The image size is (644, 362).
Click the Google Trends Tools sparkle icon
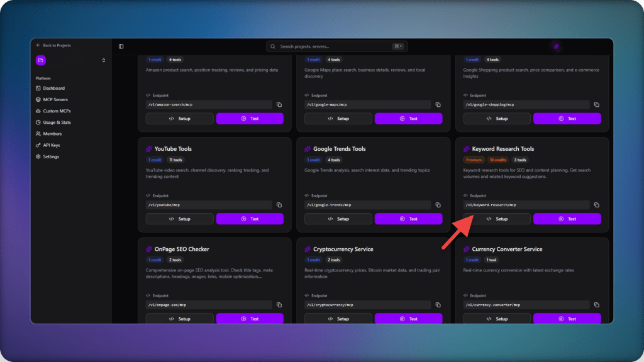308,149
